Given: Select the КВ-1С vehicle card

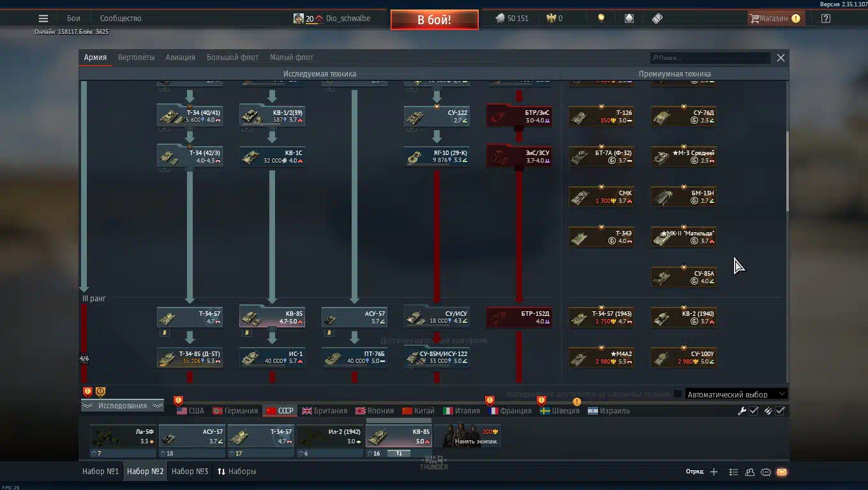Looking at the screenshot, I should (272, 156).
